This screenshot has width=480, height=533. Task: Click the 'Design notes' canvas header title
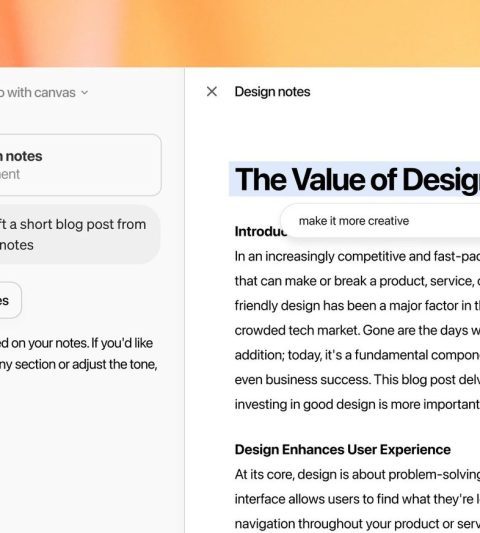272,92
